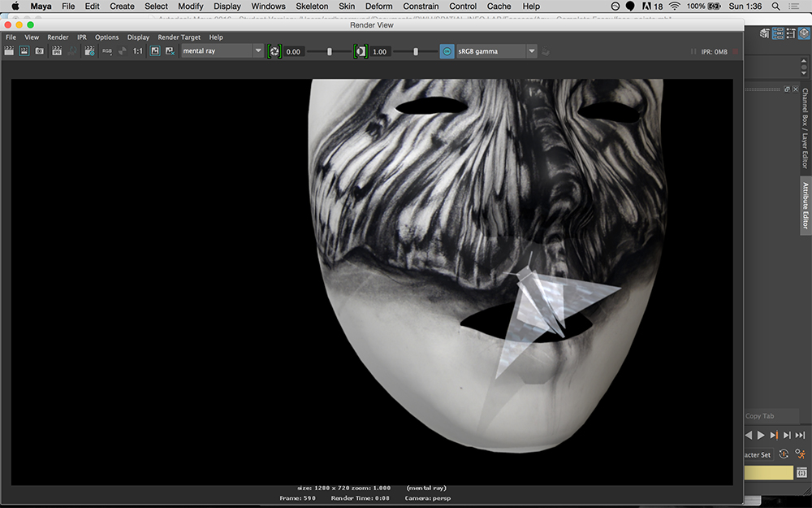
Task: Toggle the gamma bracket icon
Action: point(361,51)
